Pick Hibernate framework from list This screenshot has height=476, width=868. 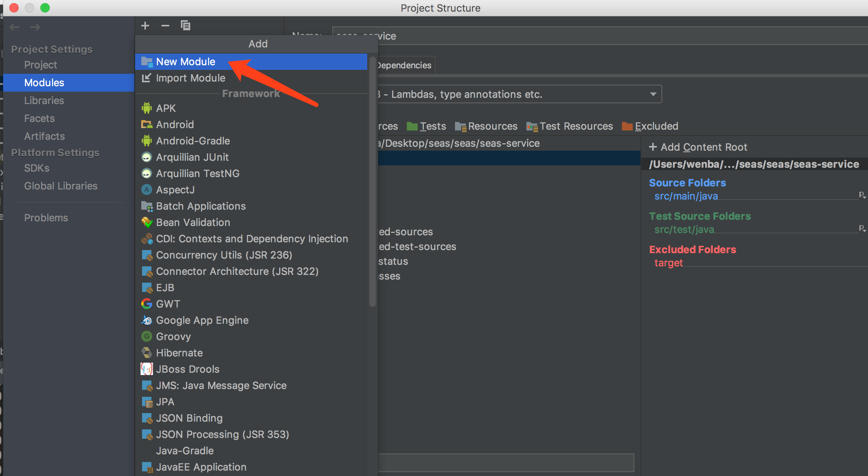pos(179,353)
